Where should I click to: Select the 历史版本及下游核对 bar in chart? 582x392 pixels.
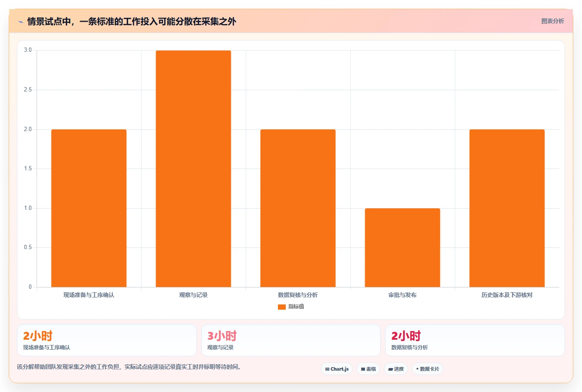pos(507,208)
